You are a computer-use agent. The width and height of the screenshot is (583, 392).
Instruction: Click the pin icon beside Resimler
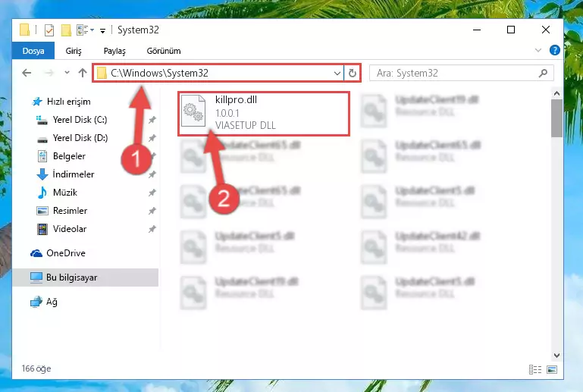click(x=152, y=211)
